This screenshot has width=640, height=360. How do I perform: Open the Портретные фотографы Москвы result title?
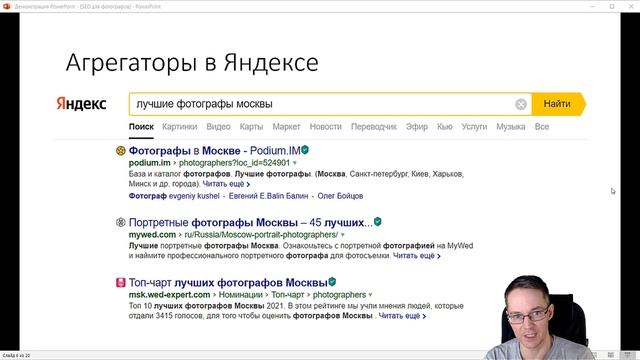tap(251, 222)
